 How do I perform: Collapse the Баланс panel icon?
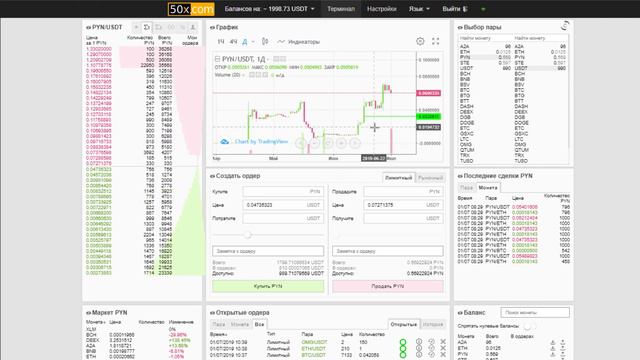click(x=460, y=313)
